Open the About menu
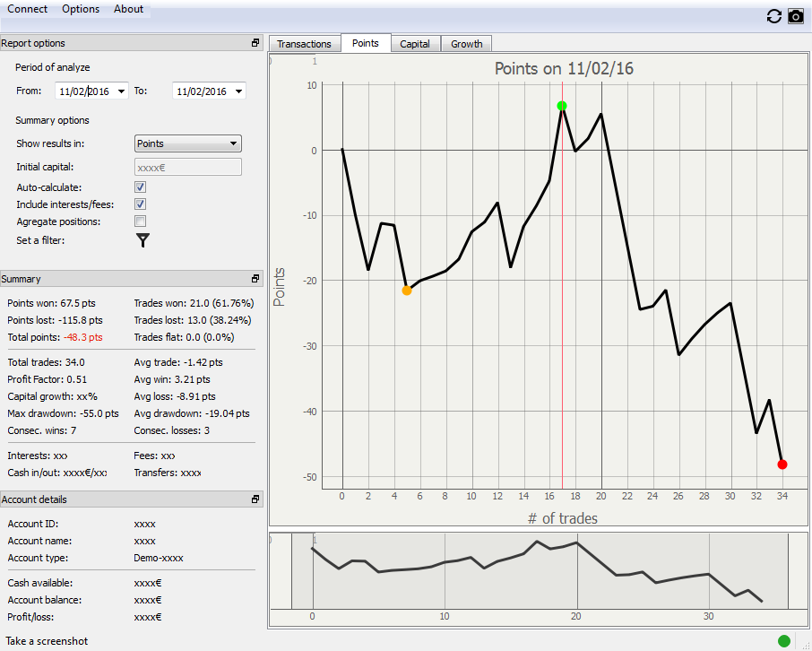 click(128, 9)
